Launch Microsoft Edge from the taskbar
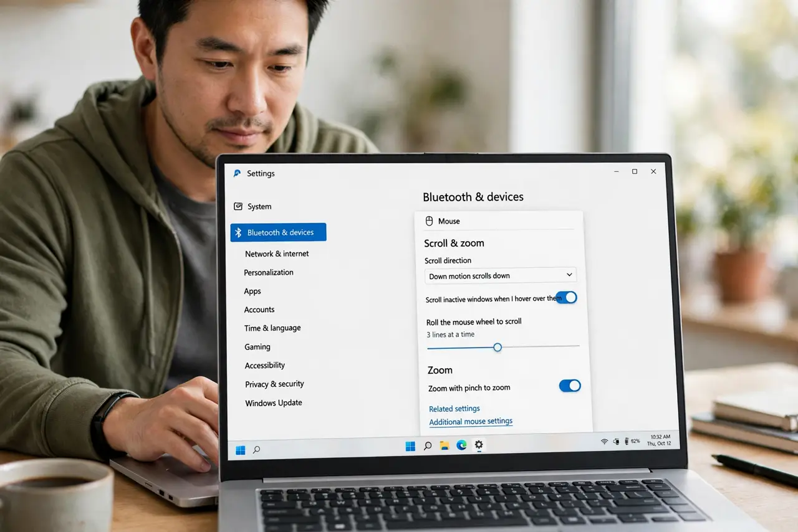Viewport: 798px width, 532px height. [461, 445]
